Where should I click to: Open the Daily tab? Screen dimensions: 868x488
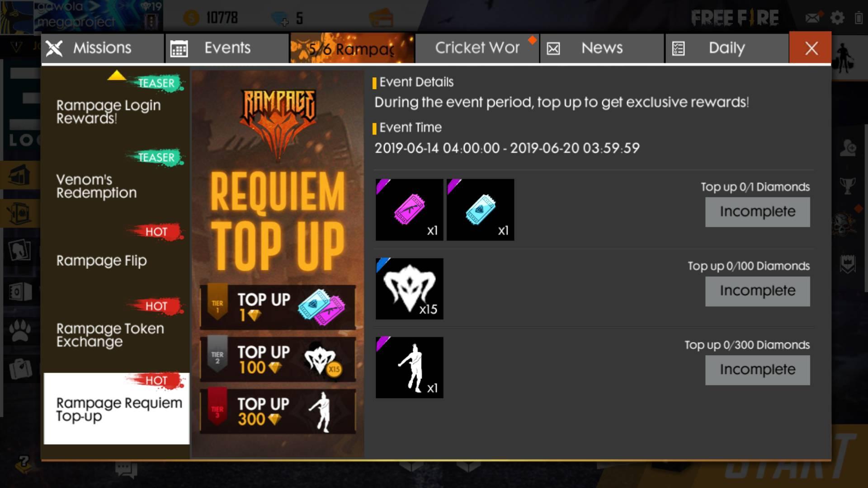tap(726, 48)
